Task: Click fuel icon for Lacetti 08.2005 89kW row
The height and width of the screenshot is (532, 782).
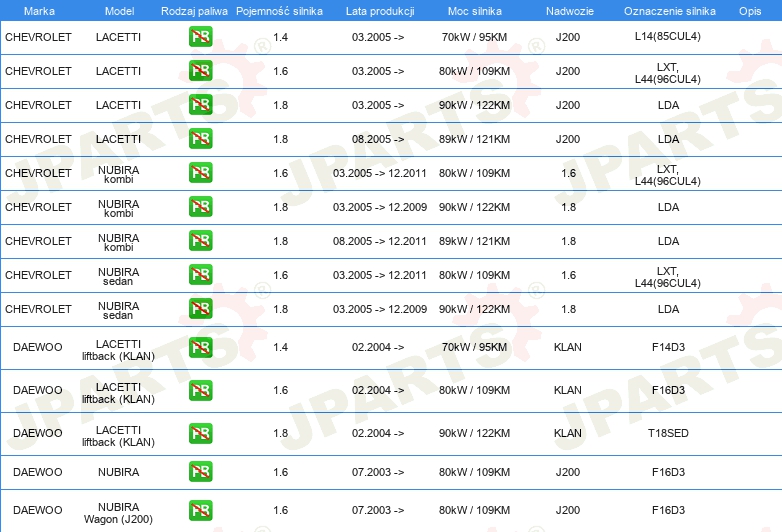Action: (200, 139)
